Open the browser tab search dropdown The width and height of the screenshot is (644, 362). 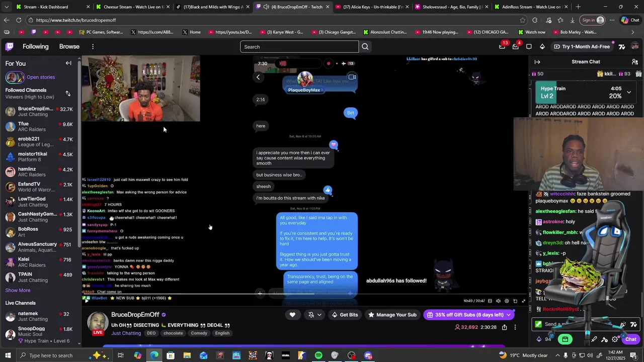[7, 7]
